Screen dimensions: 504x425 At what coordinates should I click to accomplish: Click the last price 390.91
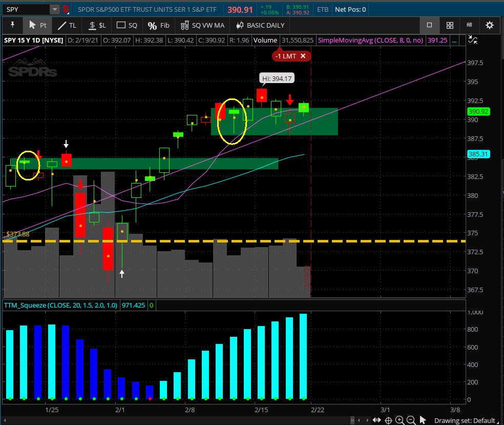[240, 10]
